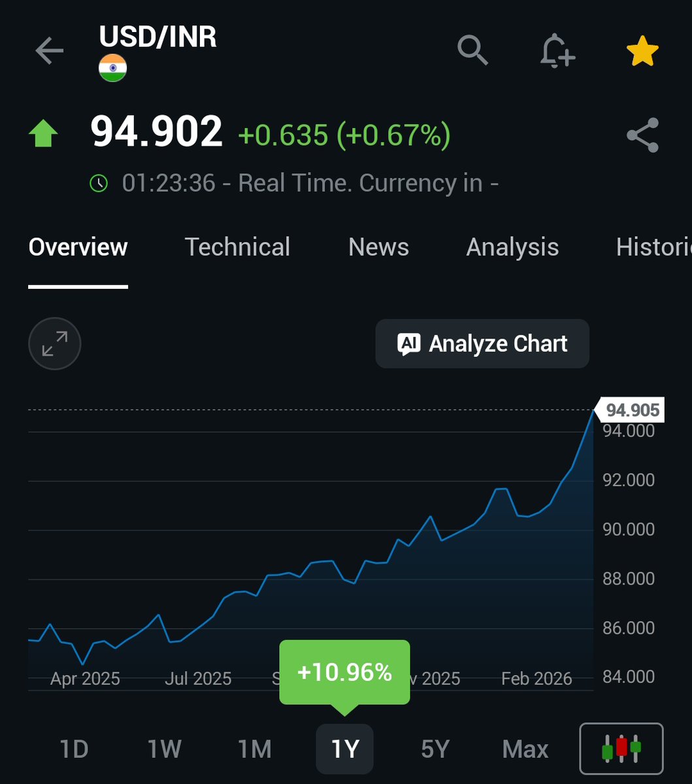Image resolution: width=692 pixels, height=784 pixels.
Task: Tap the USD/INR title
Action: click(157, 37)
